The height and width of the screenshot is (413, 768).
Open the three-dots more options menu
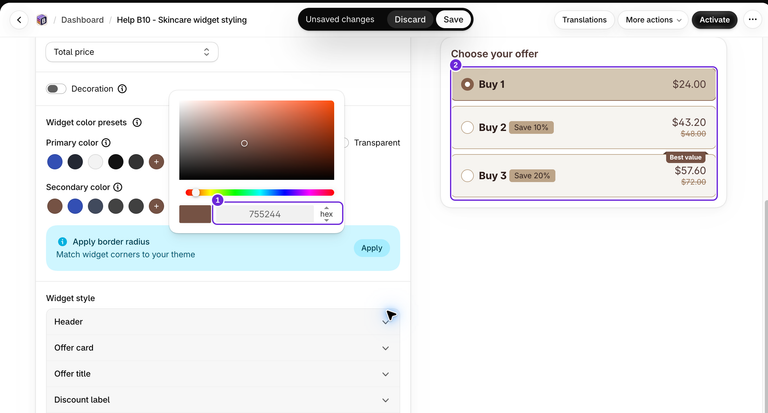pyautogui.click(x=752, y=20)
